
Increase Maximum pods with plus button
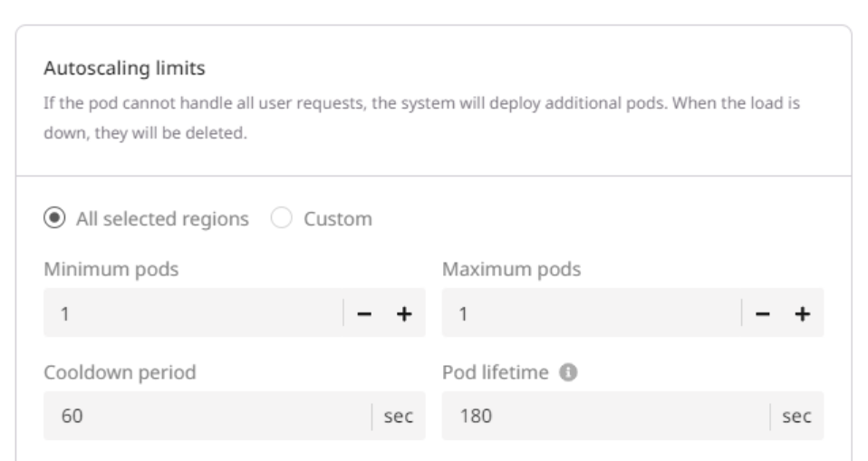pos(802,313)
